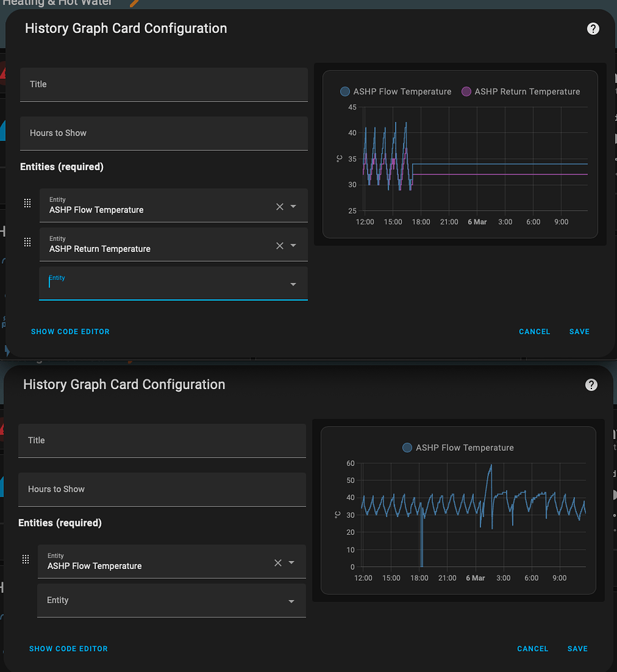Grab the drag handle in the bottom entity list
This screenshot has width=617, height=672.
[26, 559]
